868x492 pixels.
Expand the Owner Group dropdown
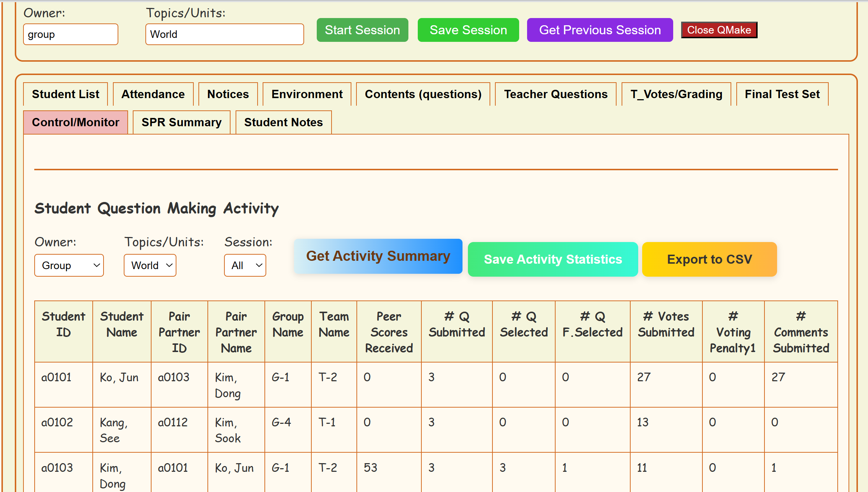coord(69,265)
